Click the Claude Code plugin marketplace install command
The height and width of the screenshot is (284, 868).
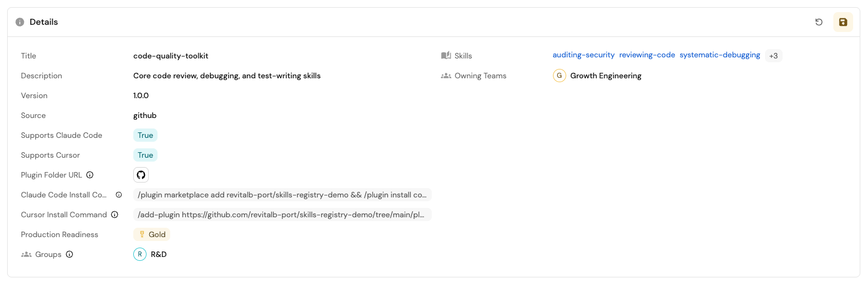[282, 195]
